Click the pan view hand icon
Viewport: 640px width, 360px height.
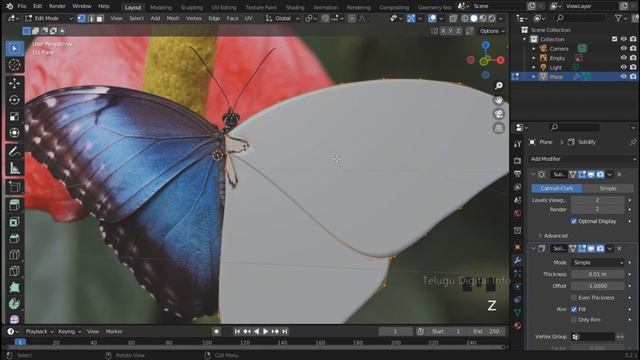(x=498, y=100)
